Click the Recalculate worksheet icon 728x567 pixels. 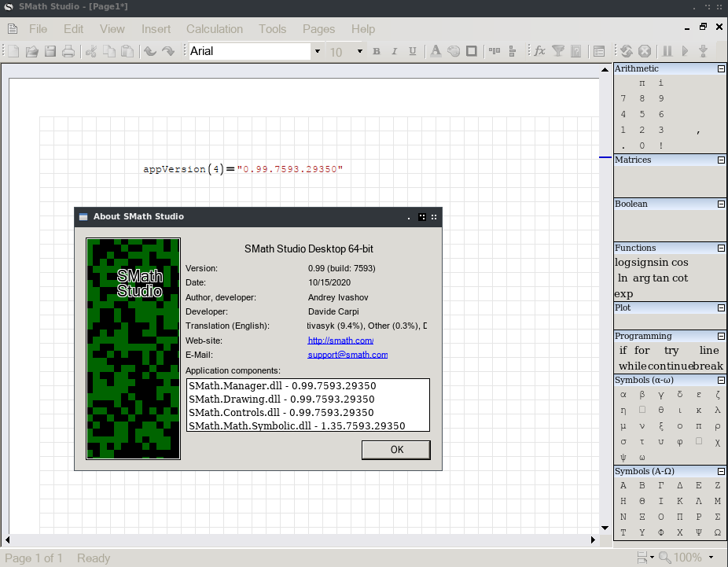627,51
